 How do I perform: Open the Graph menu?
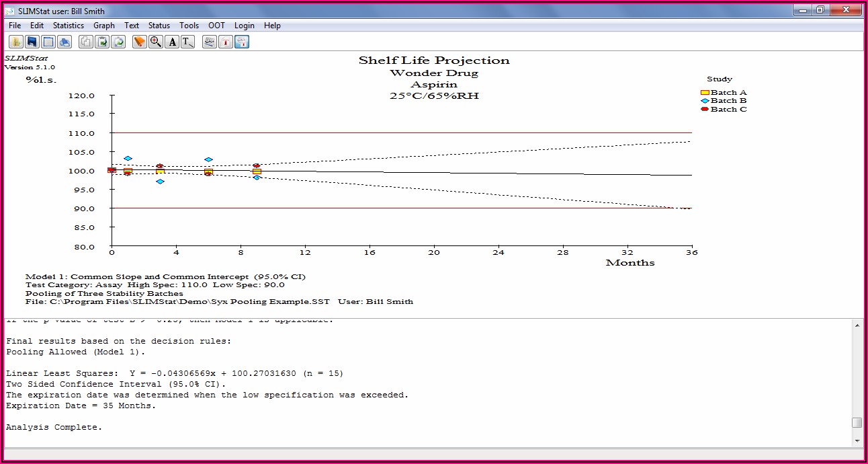coord(104,26)
